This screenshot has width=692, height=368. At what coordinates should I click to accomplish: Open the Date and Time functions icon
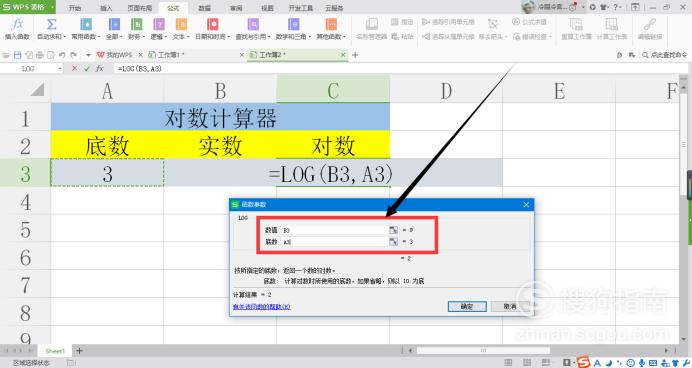[x=213, y=24]
